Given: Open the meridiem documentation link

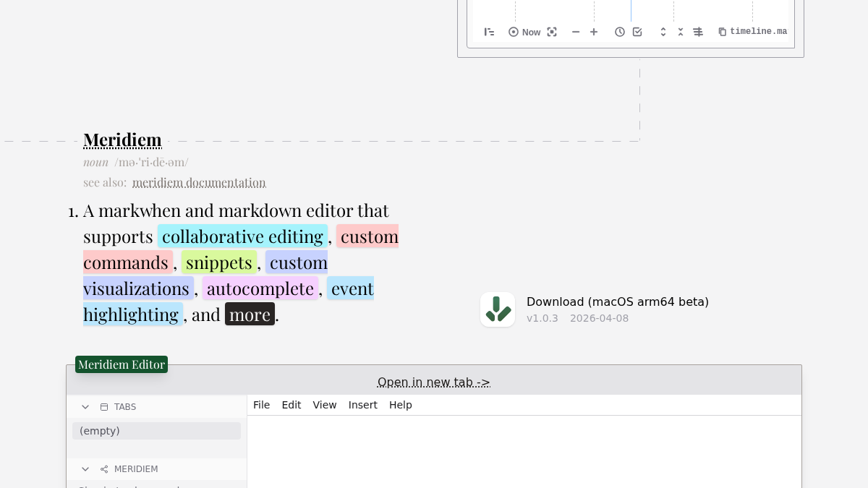Looking at the screenshot, I should [199, 182].
